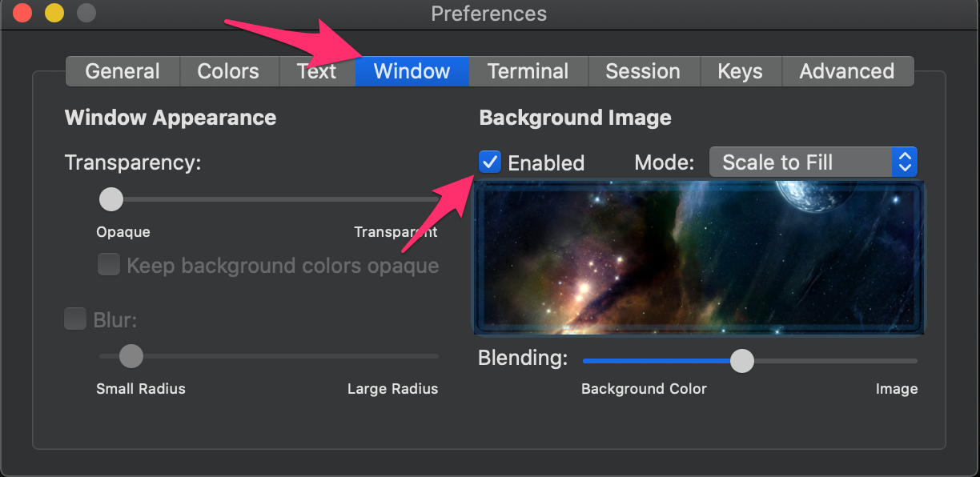Viewport: 980px width, 477px height.
Task: Open the Advanced tab
Action: [x=846, y=71]
